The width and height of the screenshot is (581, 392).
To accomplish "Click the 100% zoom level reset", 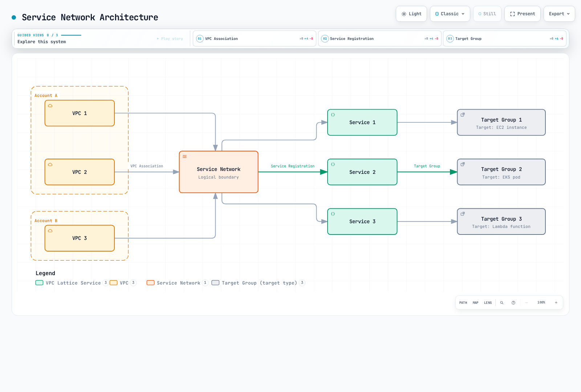I will point(541,303).
